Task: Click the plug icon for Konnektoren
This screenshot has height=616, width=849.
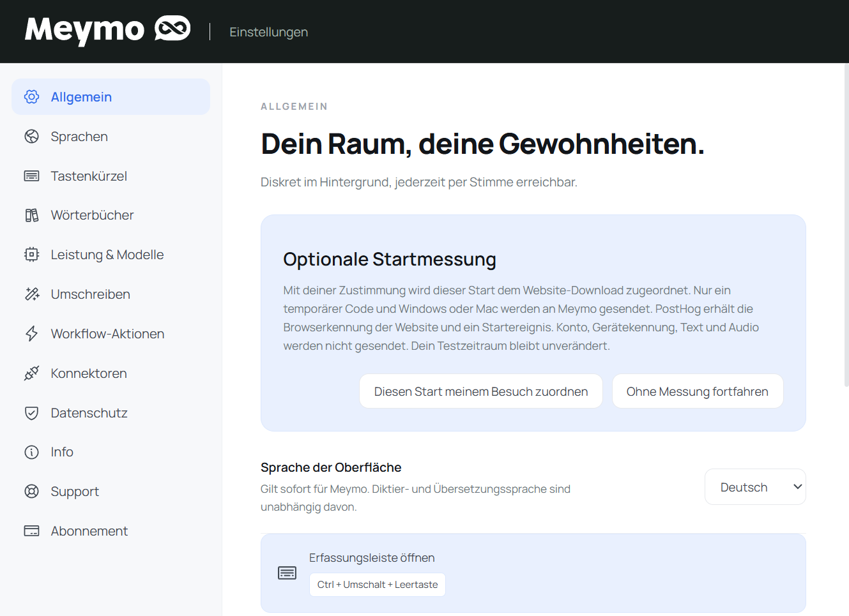Action: pos(31,373)
